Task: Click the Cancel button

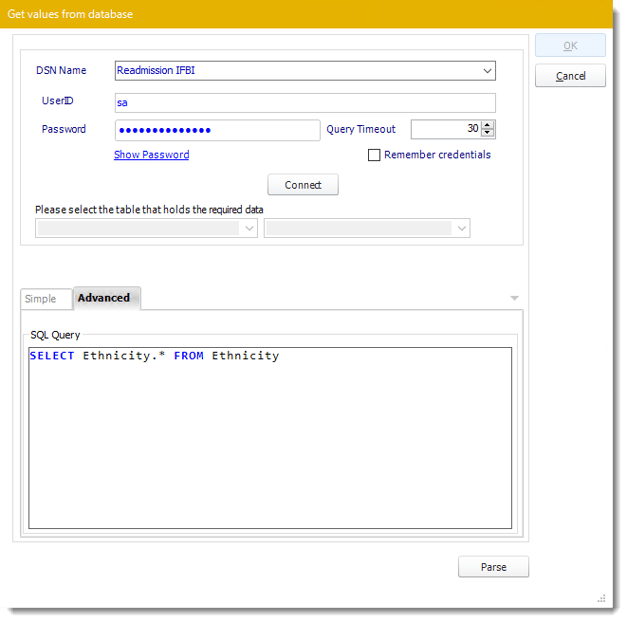Action: (x=570, y=76)
